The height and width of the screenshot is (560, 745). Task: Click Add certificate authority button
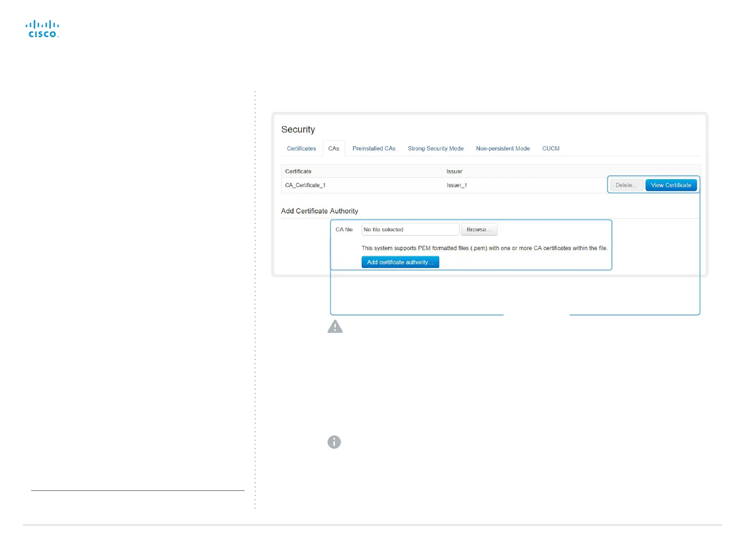pos(400,262)
